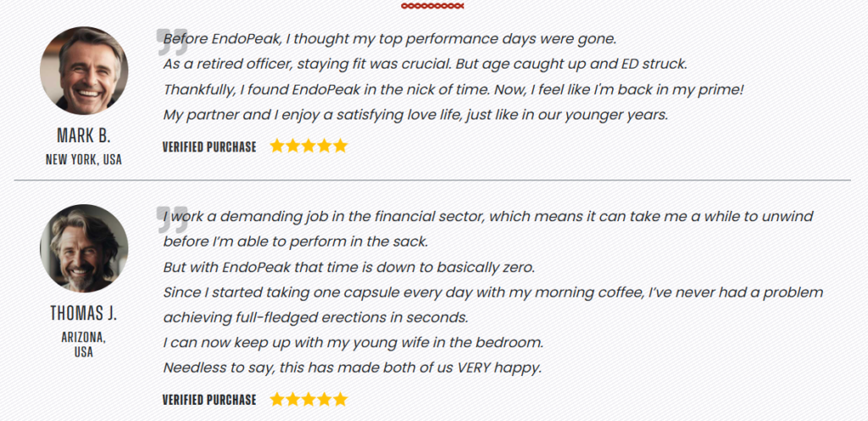The image size is (868, 421).
Task: Click the quotation mark icon in Mark B.'s review
Action: tap(172, 42)
